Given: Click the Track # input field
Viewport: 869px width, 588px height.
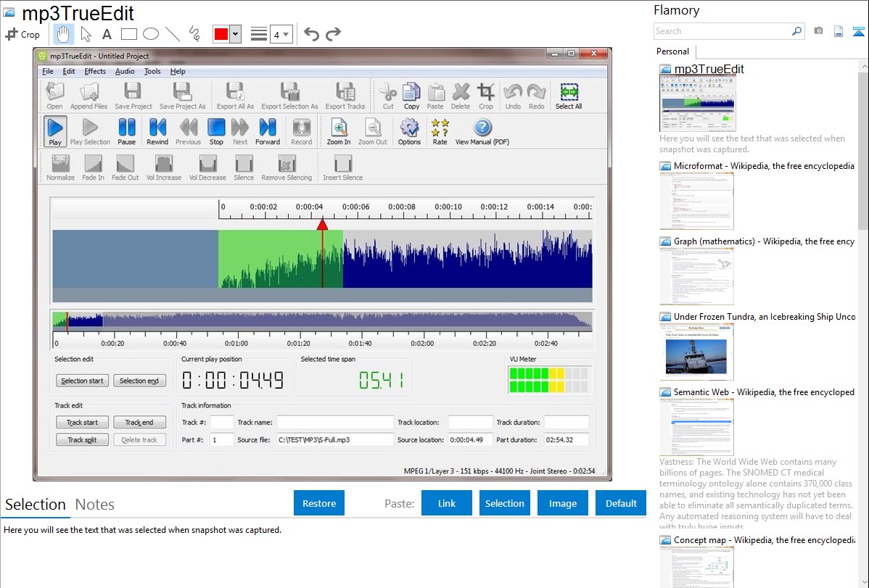Looking at the screenshot, I should click(x=222, y=422).
